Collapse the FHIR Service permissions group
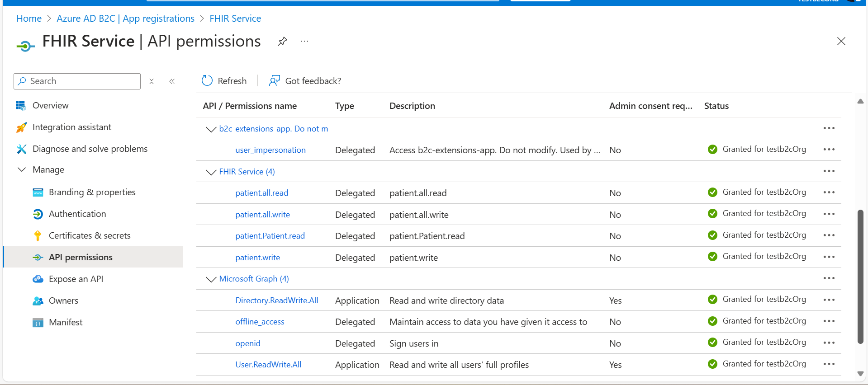868x385 pixels. (x=211, y=172)
